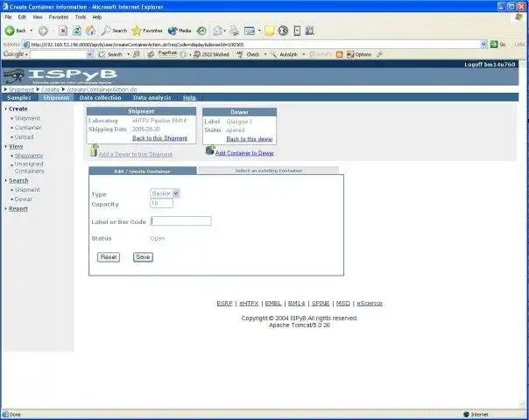Image resolution: width=529 pixels, height=420 pixels.
Task: Switch to the Data analysis tab
Action: tap(152, 97)
